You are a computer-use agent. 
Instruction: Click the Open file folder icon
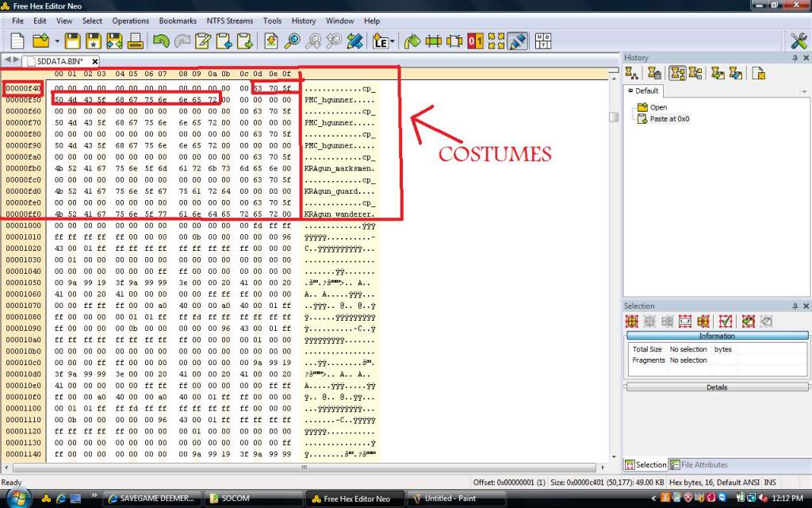(x=41, y=41)
